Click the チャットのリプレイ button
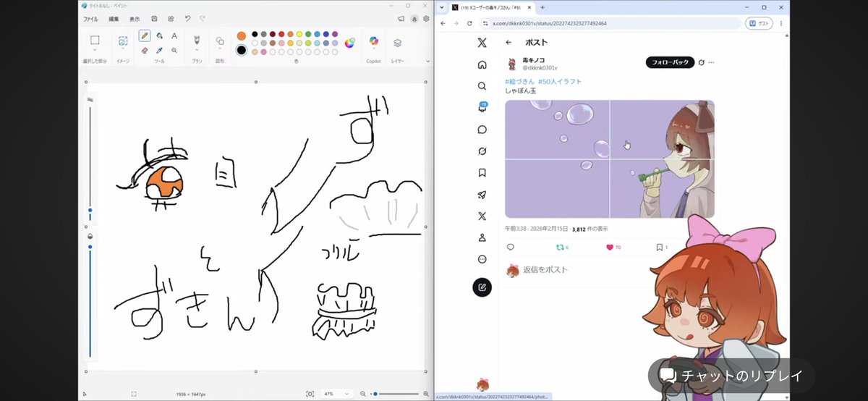The height and width of the screenshot is (401, 868). coord(731,376)
